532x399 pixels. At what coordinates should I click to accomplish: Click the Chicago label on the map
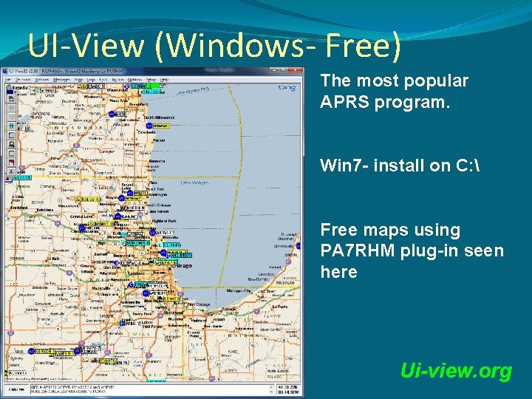click(182, 266)
